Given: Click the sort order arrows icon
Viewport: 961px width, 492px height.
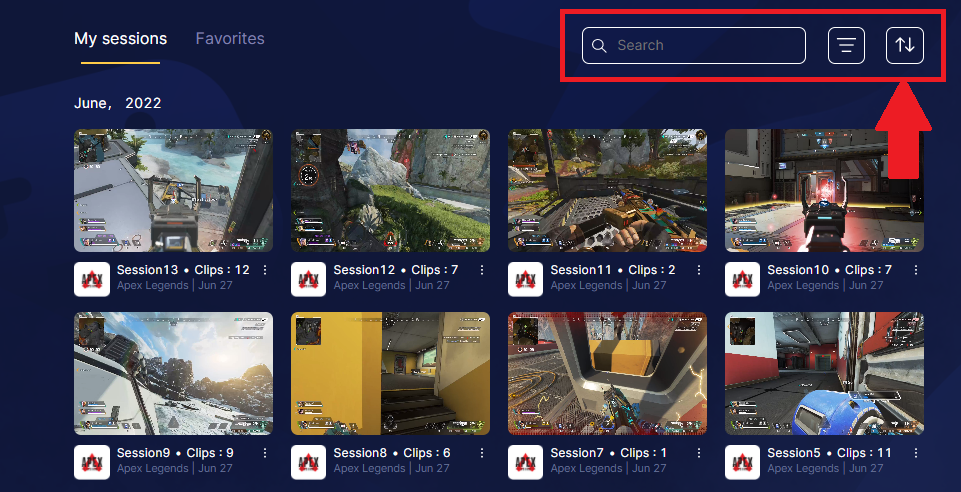Looking at the screenshot, I should (x=905, y=45).
